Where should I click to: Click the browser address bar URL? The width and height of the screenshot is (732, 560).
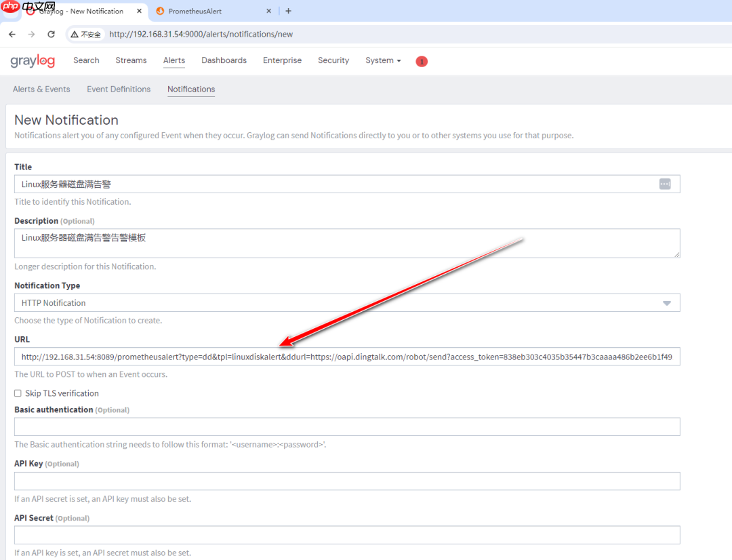tap(201, 34)
